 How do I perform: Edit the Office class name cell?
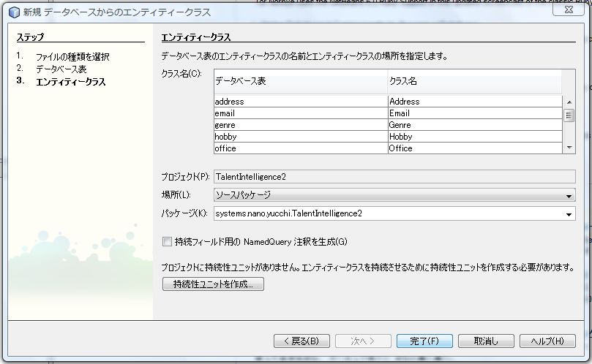474,148
